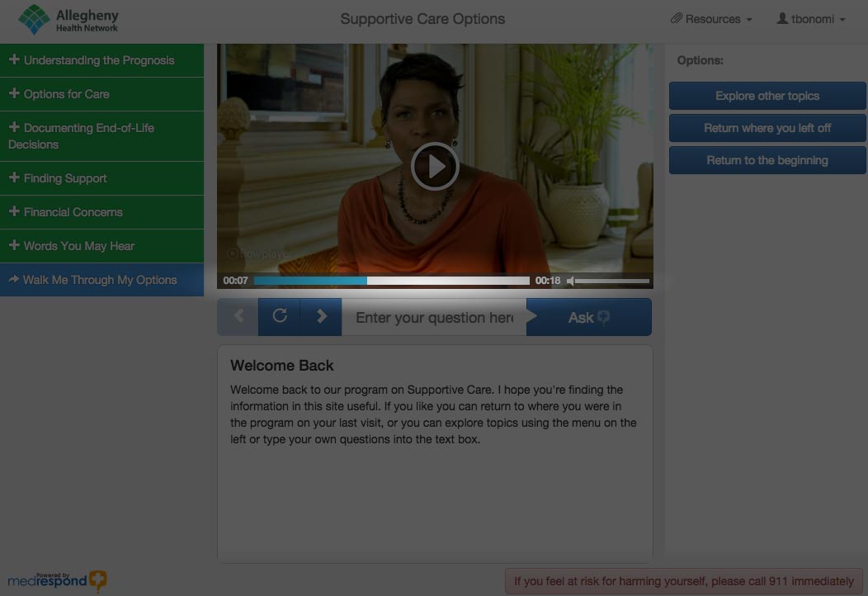868x596 pixels.
Task: Click the Explore other topics button
Action: point(767,96)
